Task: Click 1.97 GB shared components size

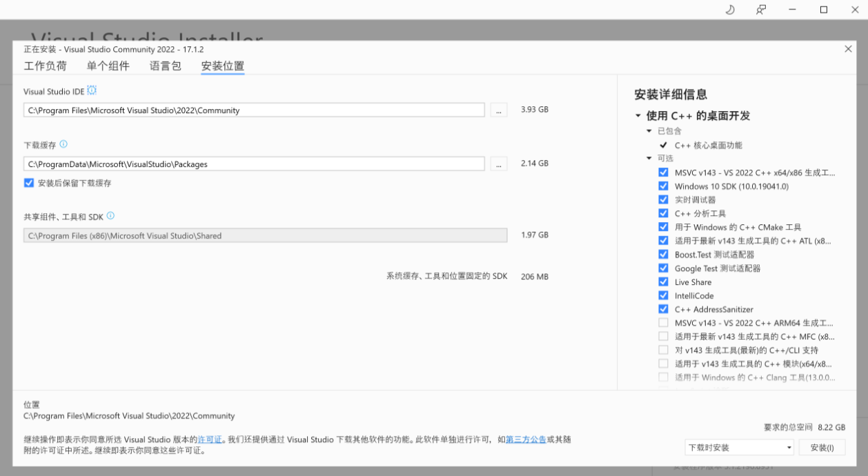Action: [535, 235]
